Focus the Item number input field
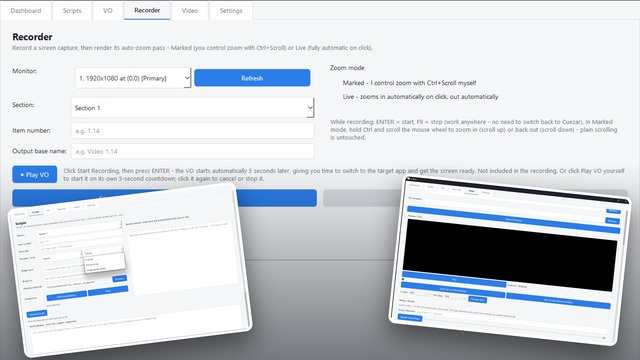 pos(193,131)
